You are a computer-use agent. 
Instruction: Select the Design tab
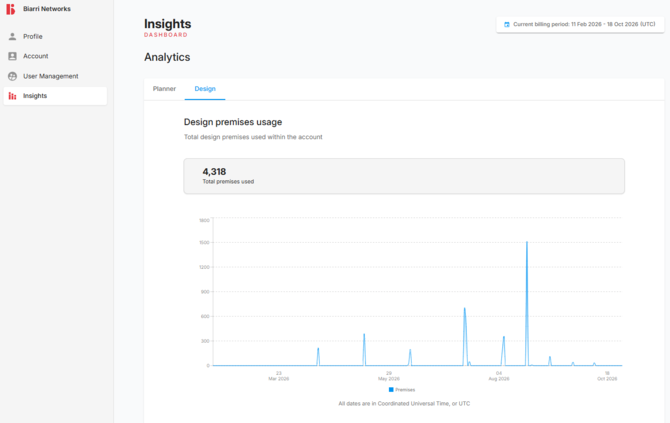205,89
